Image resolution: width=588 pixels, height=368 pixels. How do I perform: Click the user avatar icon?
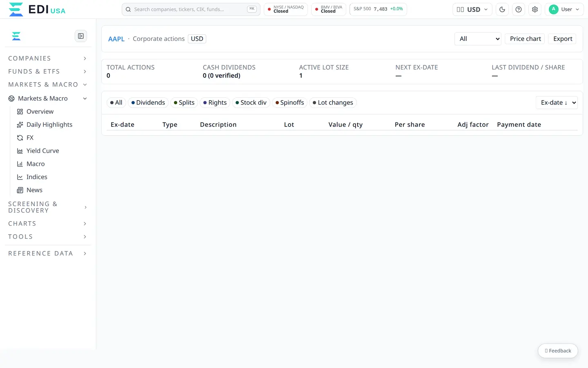tap(554, 9)
